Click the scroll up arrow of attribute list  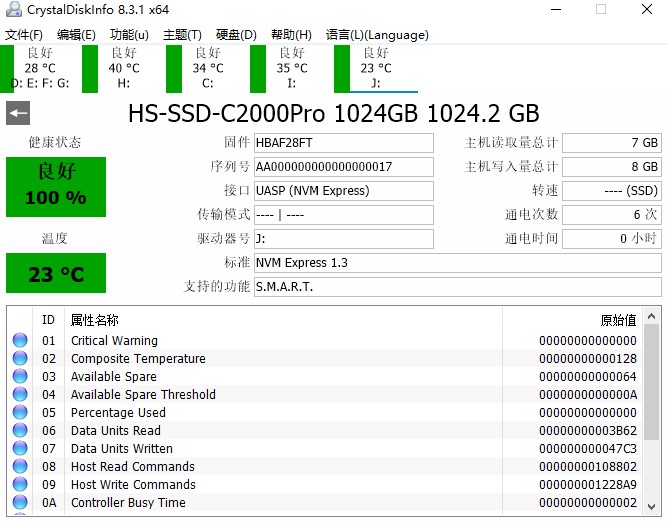(651, 316)
